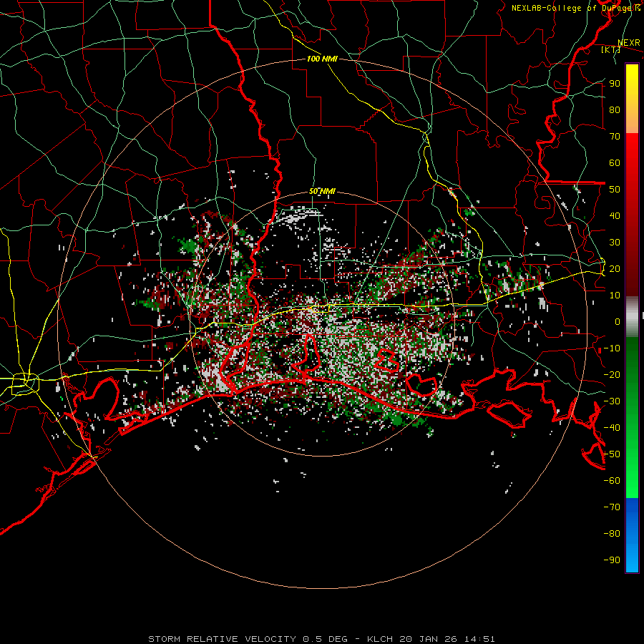This screenshot has height=644, width=644.
Task: Click the "-60" value on velocity scale
Action: (x=612, y=481)
